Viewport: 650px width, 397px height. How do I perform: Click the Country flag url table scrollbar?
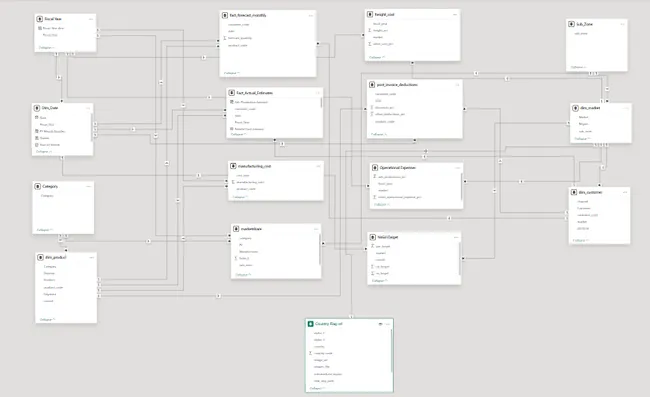click(391, 350)
